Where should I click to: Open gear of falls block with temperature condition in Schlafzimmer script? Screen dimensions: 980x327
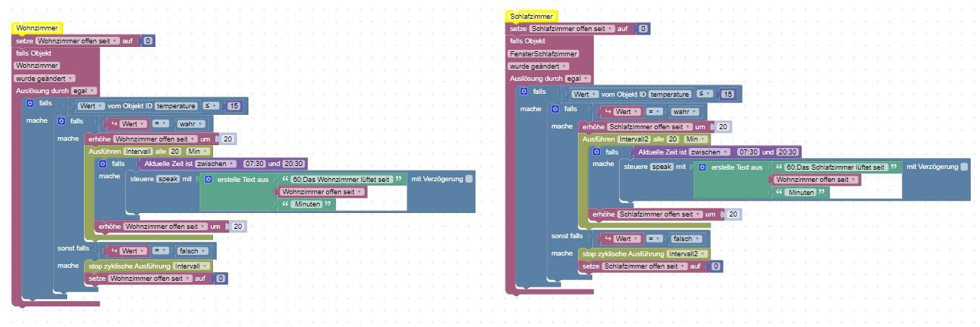tap(524, 92)
